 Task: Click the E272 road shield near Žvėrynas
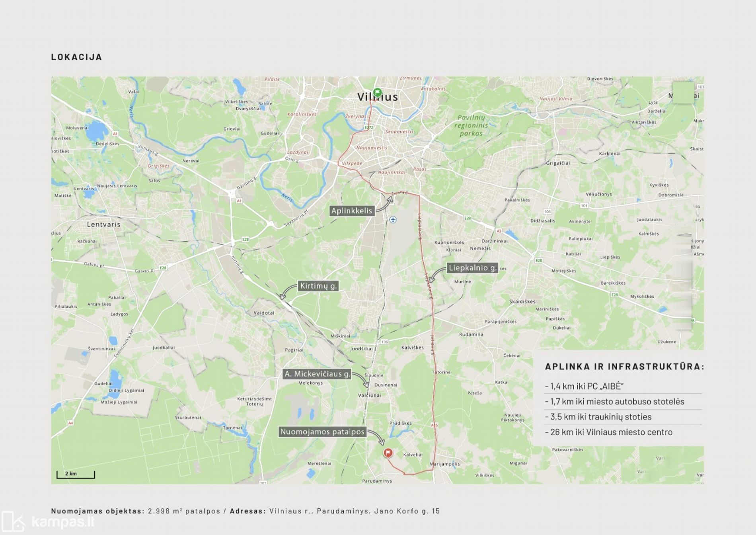click(x=369, y=127)
